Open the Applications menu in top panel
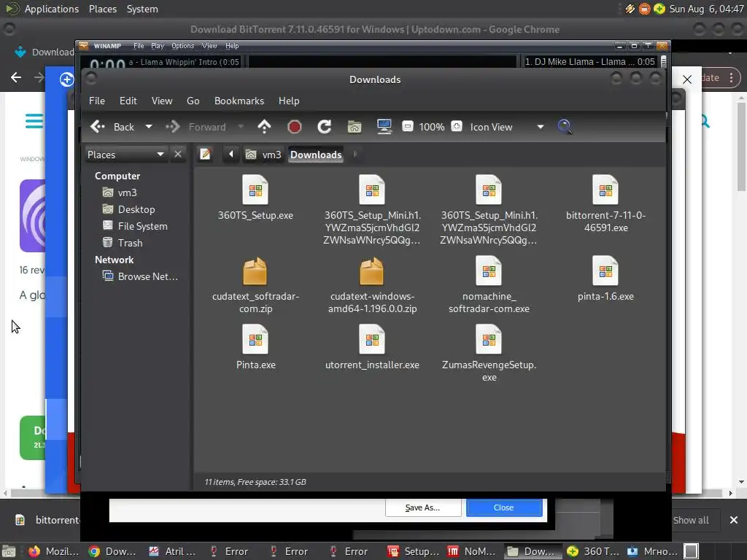The width and height of the screenshot is (747, 560). coord(52,9)
